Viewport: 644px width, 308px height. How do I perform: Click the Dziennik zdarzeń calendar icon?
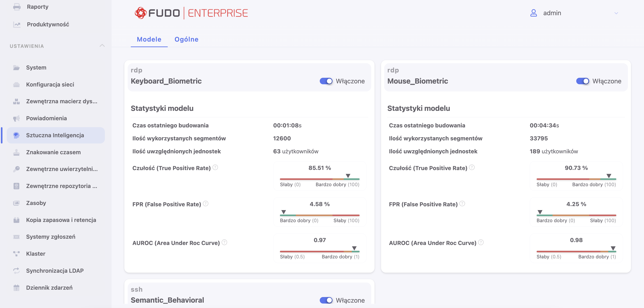tap(16, 287)
